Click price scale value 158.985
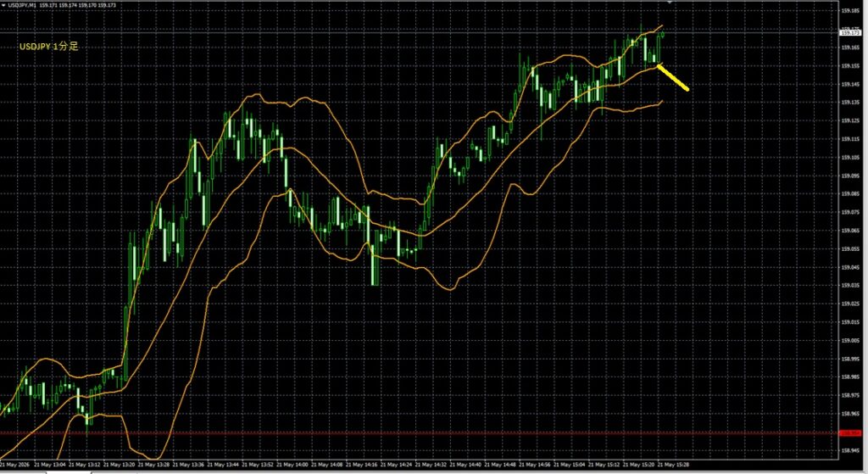The height and width of the screenshot is (474, 868). tap(849, 376)
